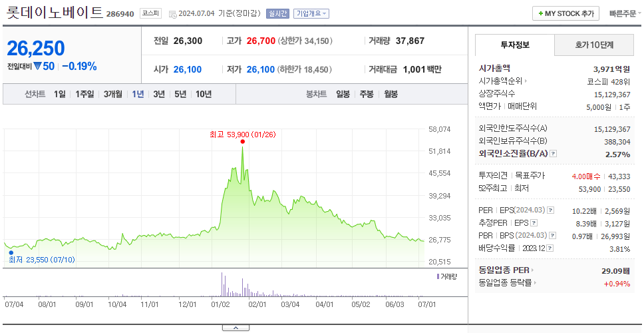This screenshot has height=333, width=644.
Task: Click the 최저 23,550 blue low marker
Action: click(11, 253)
